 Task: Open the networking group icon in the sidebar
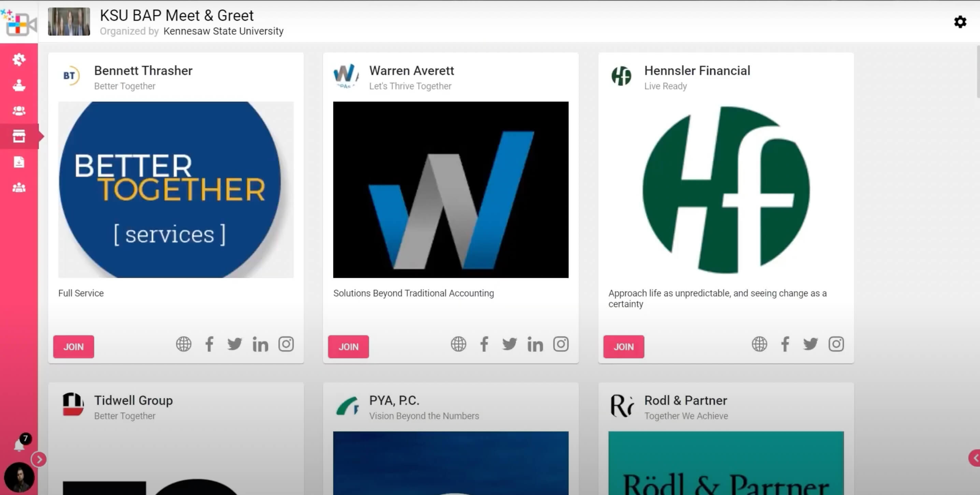19,187
